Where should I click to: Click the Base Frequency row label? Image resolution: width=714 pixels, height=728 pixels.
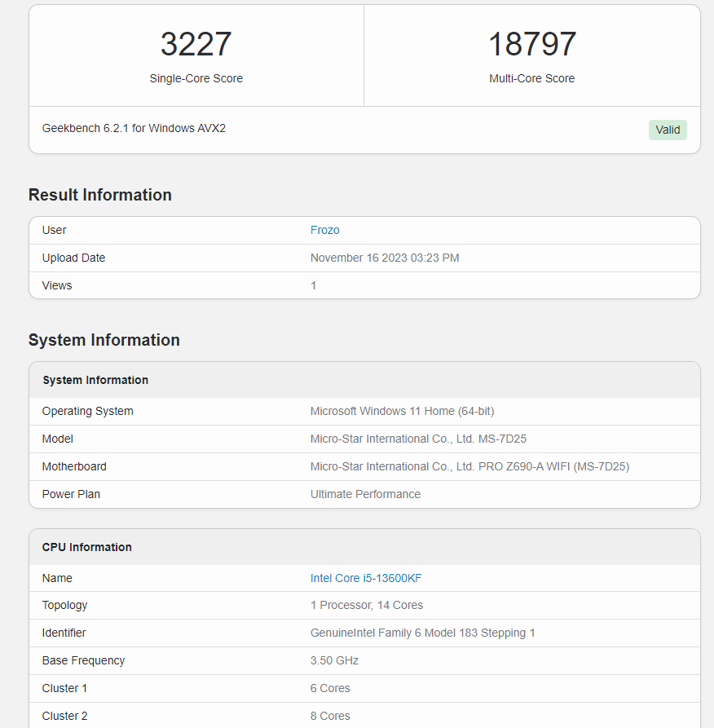83,660
